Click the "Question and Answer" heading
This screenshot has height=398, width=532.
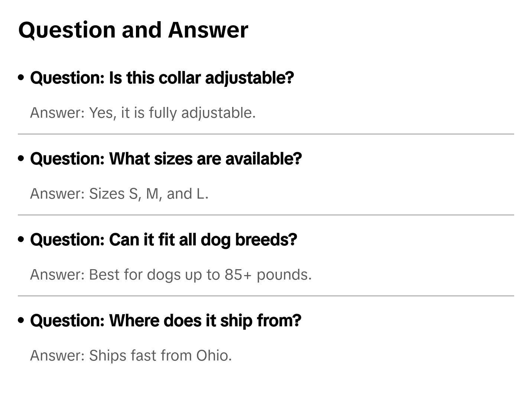(x=133, y=30)
